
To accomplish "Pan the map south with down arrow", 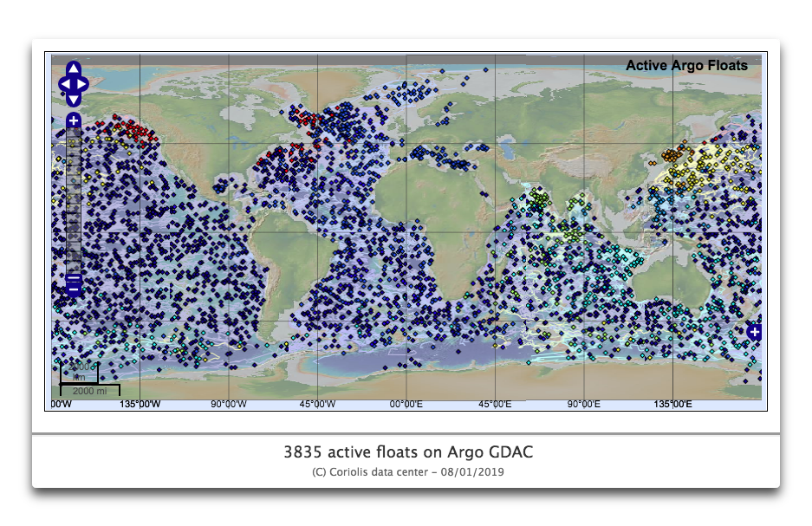I will 74,99.
